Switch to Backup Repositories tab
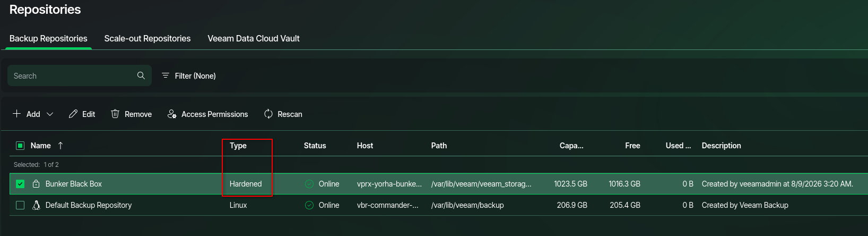 [x=48, y=38]
